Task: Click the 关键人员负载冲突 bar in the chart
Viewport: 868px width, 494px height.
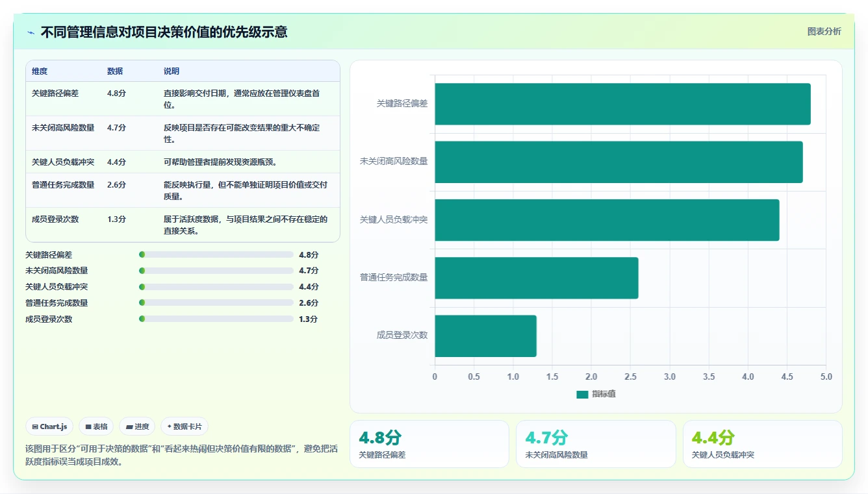Action: point(607,219)
